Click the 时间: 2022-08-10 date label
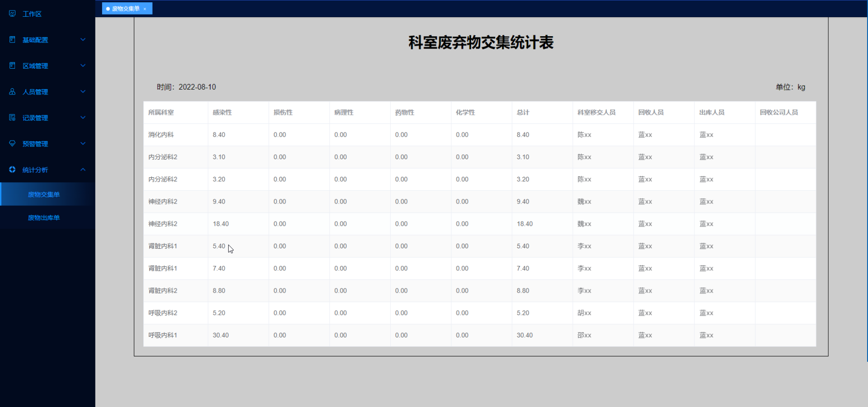 pyautogui.click(x=186, y=87)
